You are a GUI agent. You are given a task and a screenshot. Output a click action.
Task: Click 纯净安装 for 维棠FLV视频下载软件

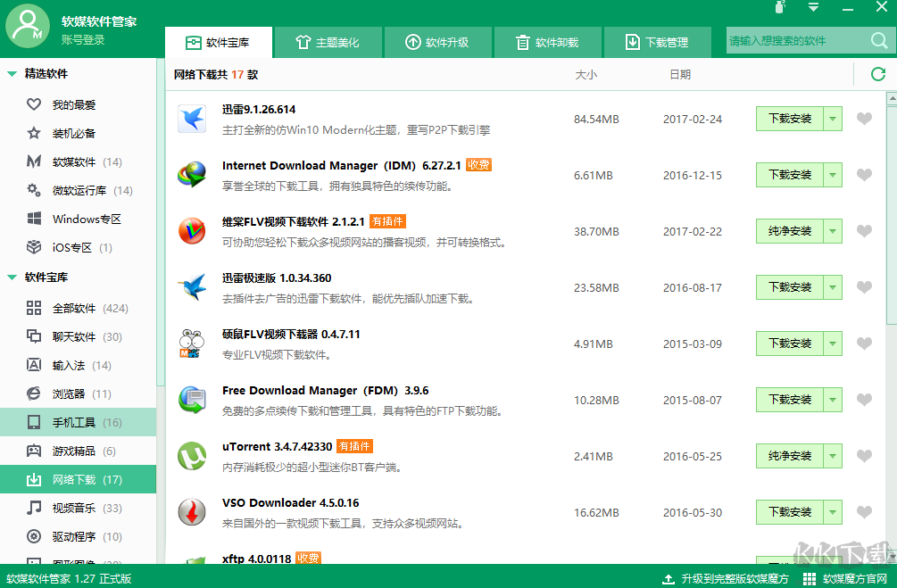(x=790, y=231)
